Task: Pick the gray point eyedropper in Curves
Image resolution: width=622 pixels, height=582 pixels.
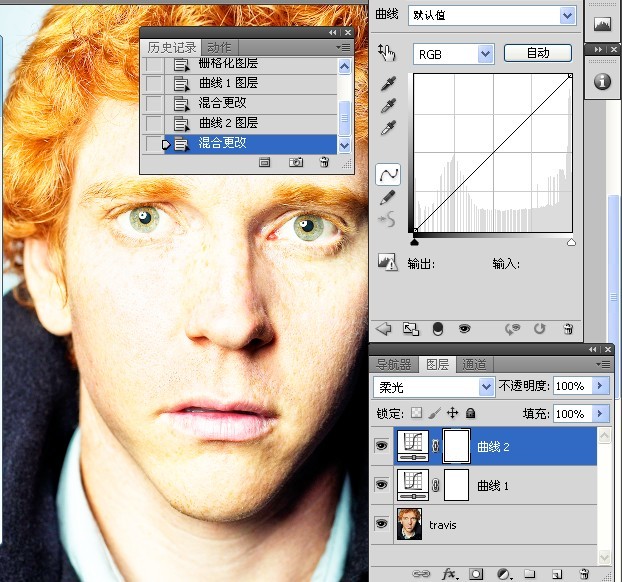Action: [x=388, y=106]
